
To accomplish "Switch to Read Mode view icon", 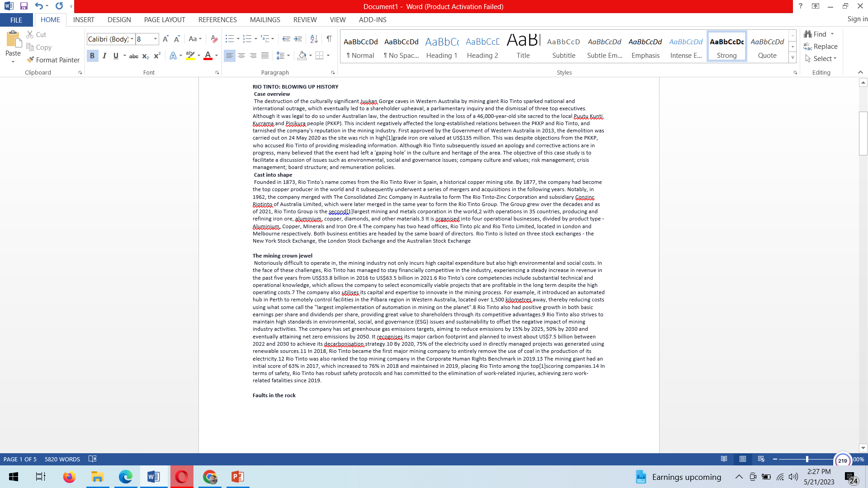I will tap(724, 459).
